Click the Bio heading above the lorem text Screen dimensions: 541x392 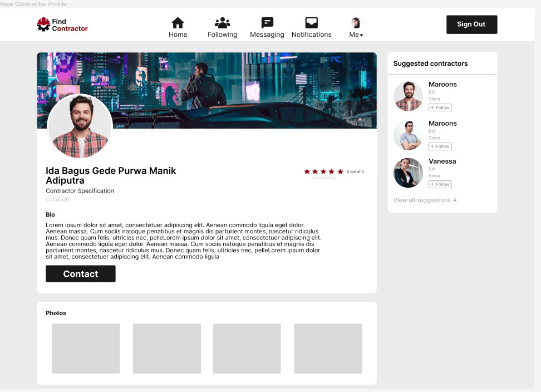tap(51, 214)
